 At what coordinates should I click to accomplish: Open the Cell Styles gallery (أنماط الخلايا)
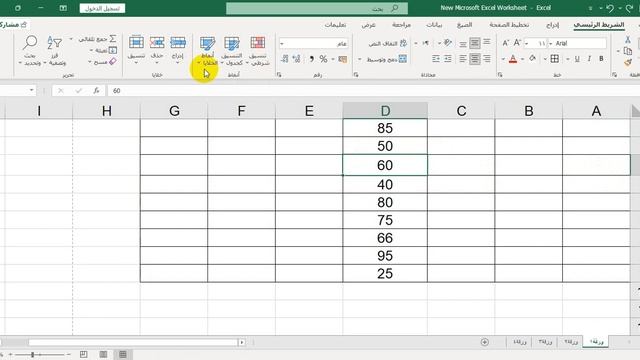207,51
